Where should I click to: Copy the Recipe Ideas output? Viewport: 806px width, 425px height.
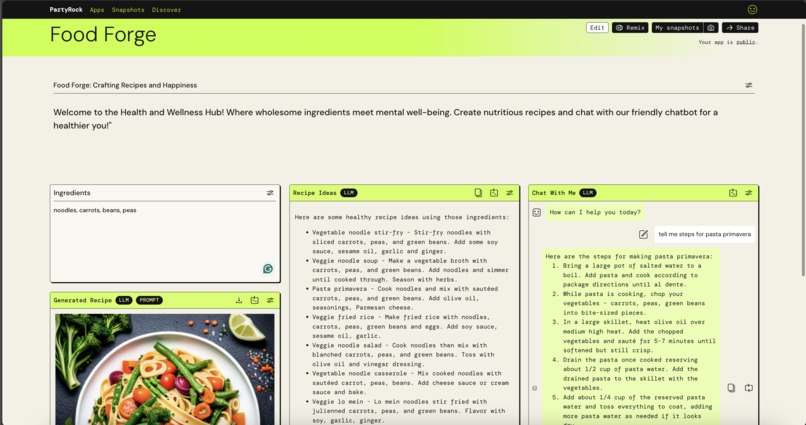478,193
